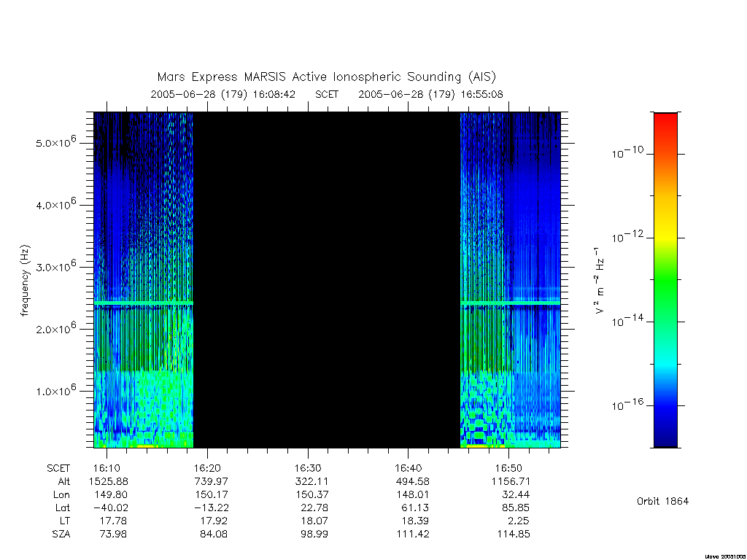Click the altitude value 322.11
Image resolution: width=747 pixels, height=560 pixels.
(x=312, y=481)
